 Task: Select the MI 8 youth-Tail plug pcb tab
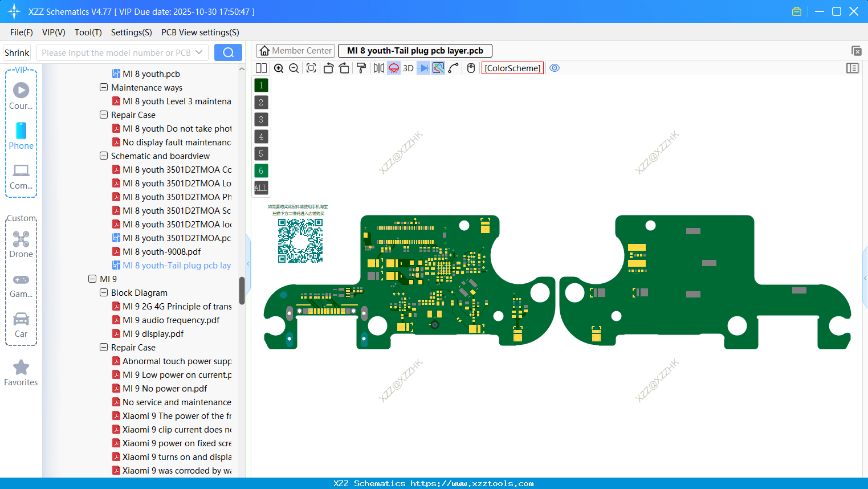click(x=414, y=50)
